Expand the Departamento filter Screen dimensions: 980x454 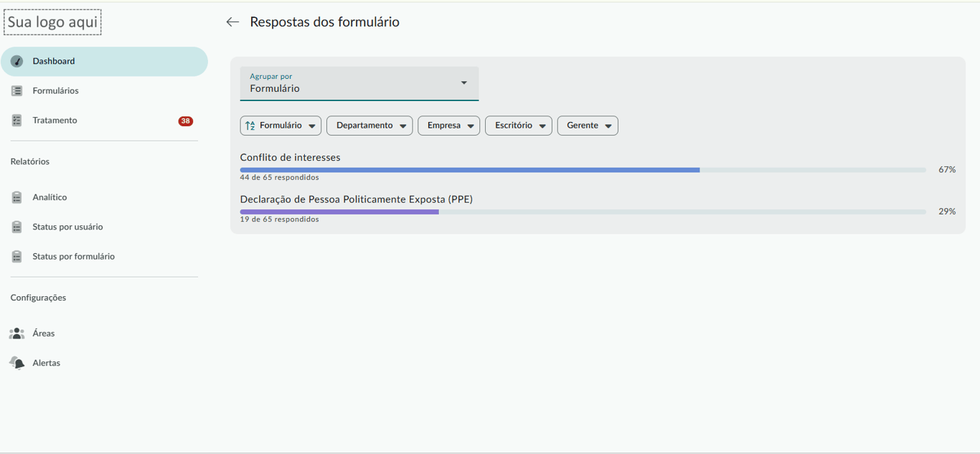[369, 126]
